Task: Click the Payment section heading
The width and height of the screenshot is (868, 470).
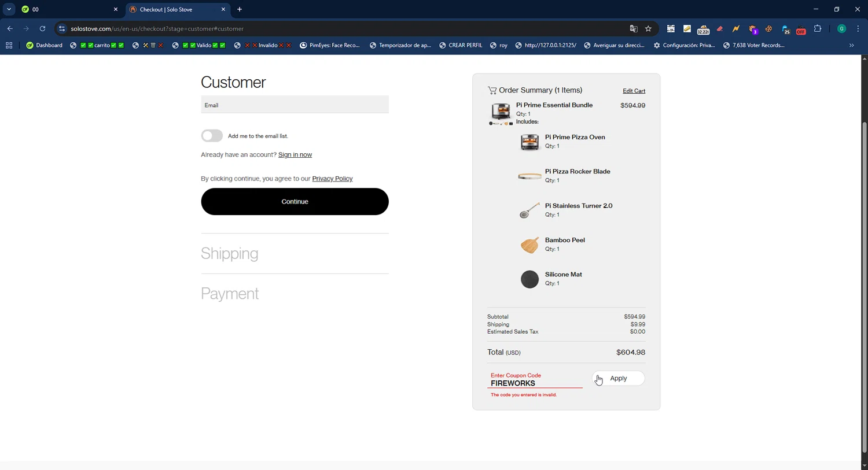Action: (x=230, y=294)
